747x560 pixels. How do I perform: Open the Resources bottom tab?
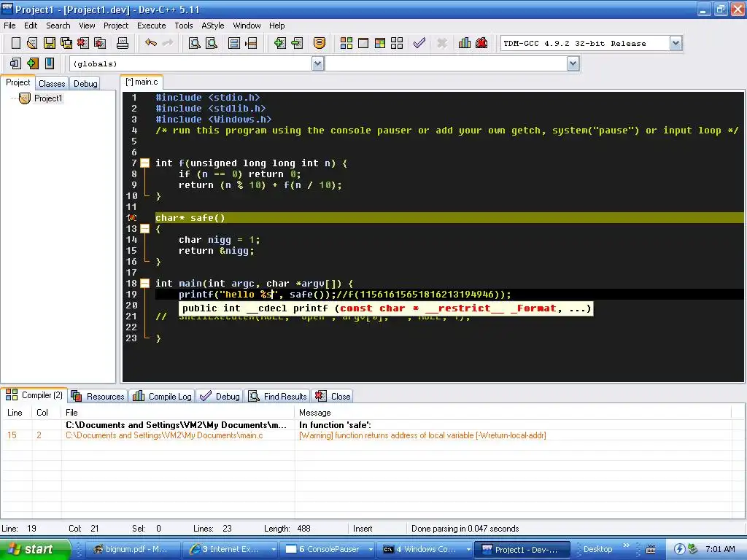click(x=98, y=396)
